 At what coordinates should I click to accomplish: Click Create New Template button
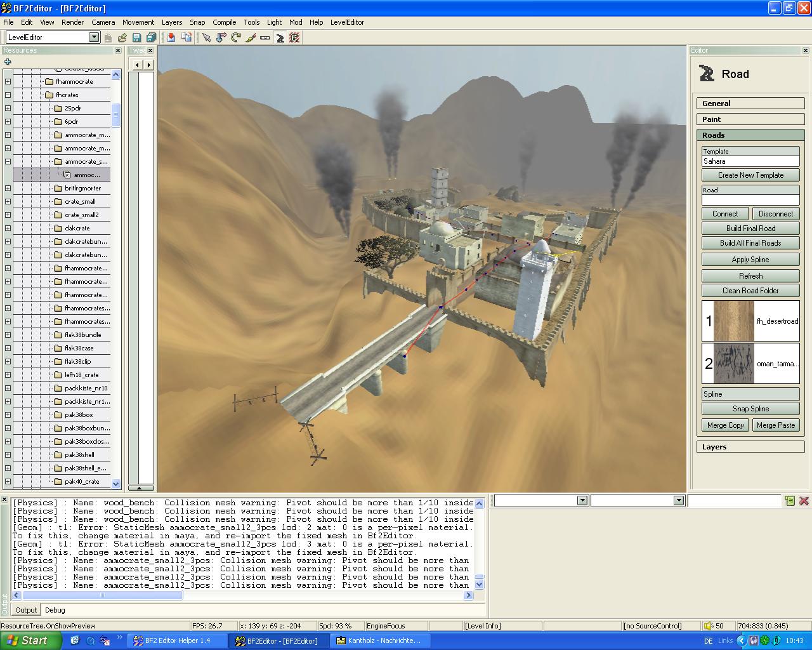pos(750,175)
